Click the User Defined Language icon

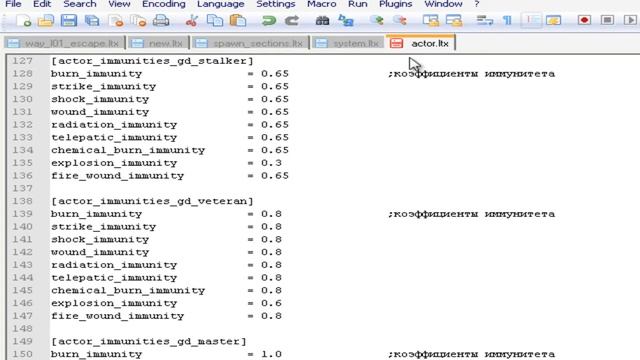(553, 20)
